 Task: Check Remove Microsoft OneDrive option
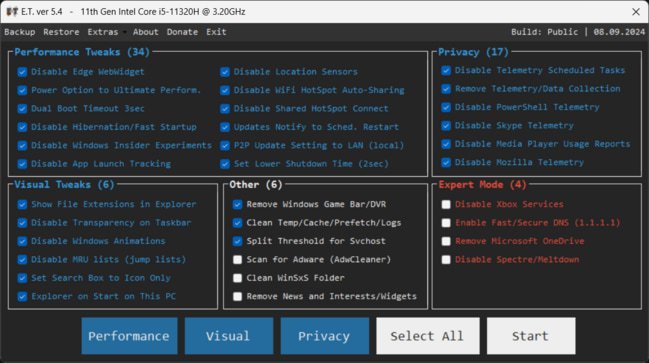[x=446, y=241]
